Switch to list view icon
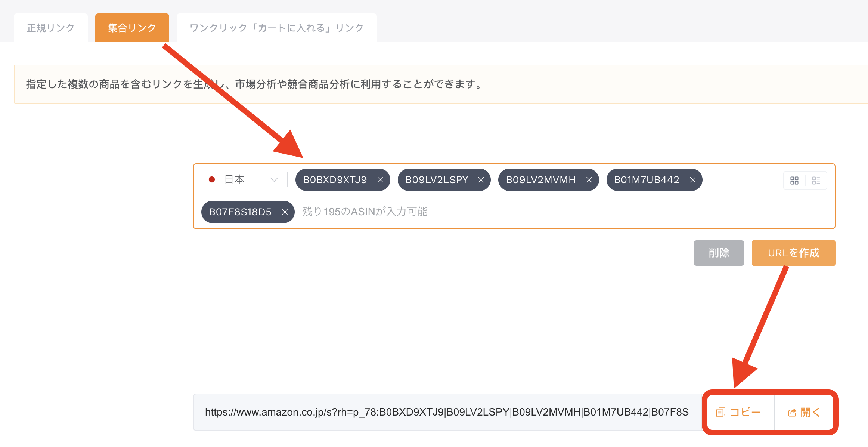 pyautogui.click(x=816, y=181)
